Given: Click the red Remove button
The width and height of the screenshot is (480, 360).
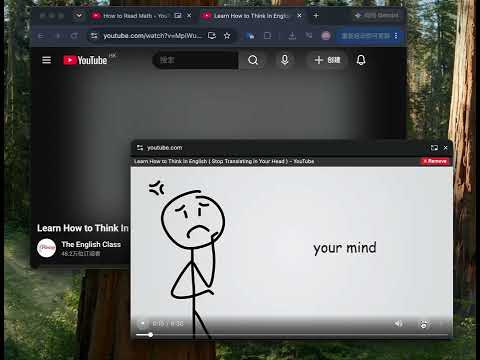Looking at the screenshot, I should [x=435, y=161].
